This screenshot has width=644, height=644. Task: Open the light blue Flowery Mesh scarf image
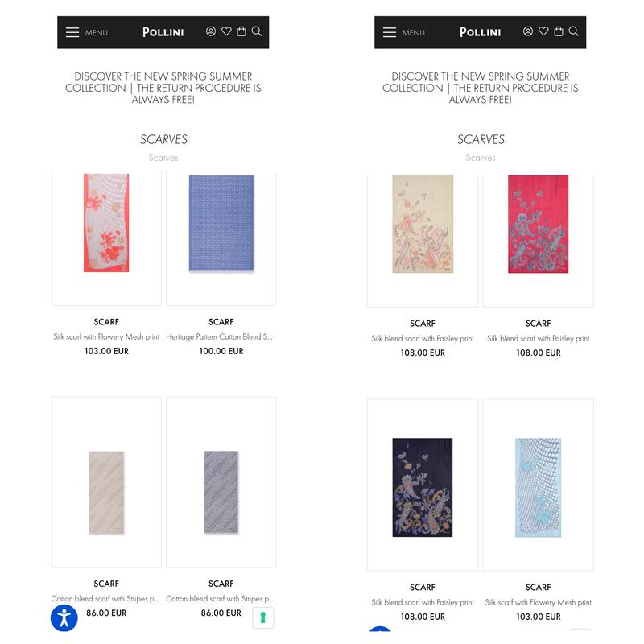pyautogui.click(x=538, y=488)
